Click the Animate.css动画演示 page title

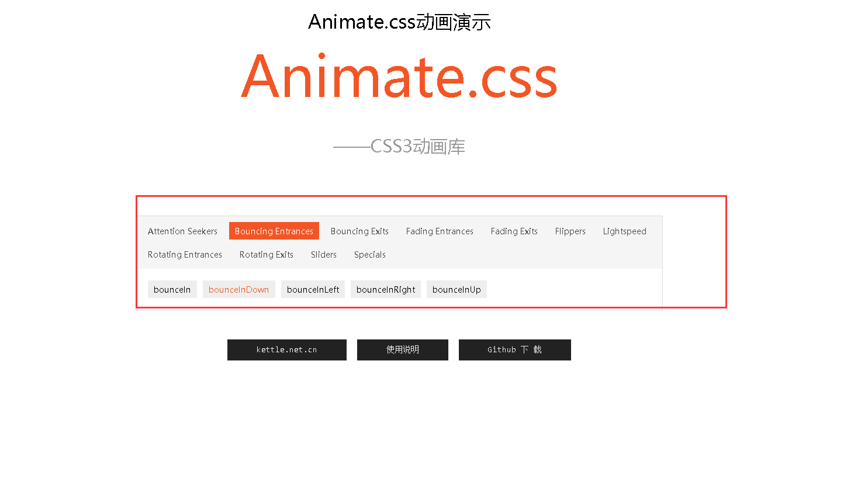[x=399, y=22]
